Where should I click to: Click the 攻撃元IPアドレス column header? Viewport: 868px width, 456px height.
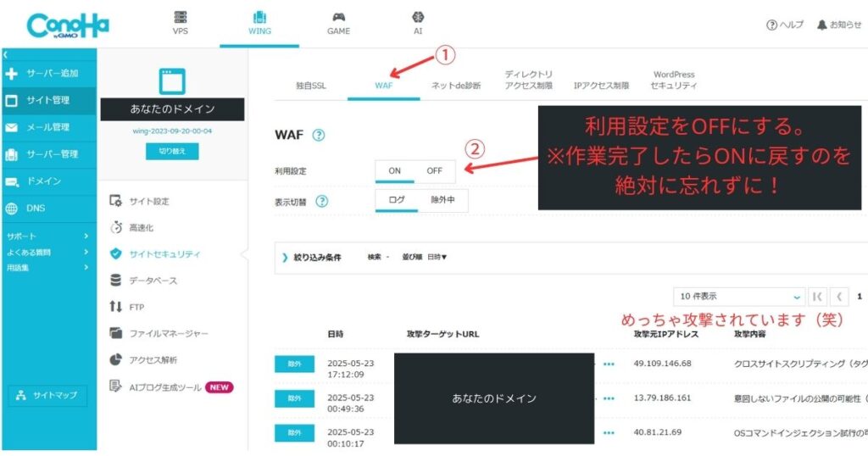pos(666,334)
